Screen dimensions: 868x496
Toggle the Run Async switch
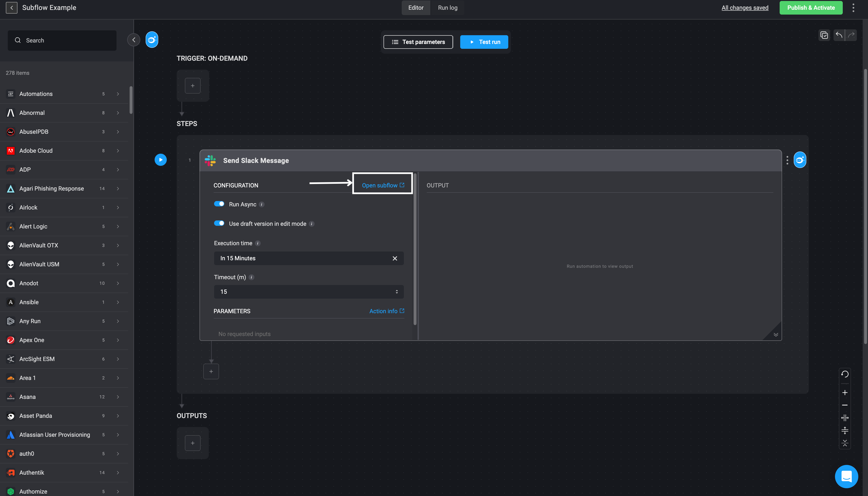click(x=219, y=204)
